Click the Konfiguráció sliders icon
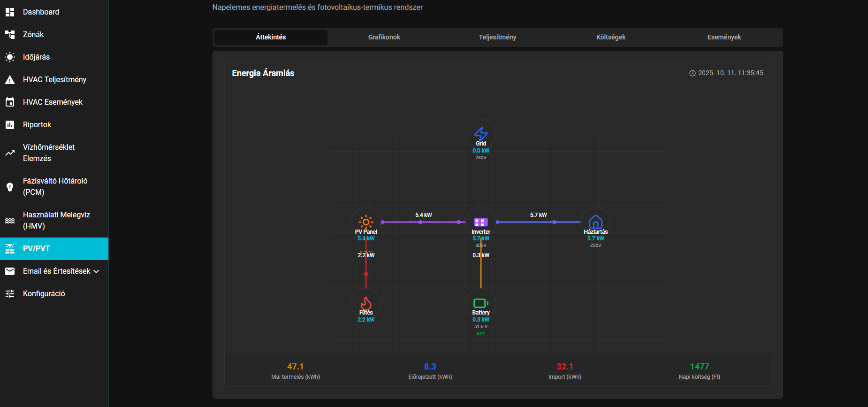The height and width of the screenshot is (407, 868). (x=10, y=294)
